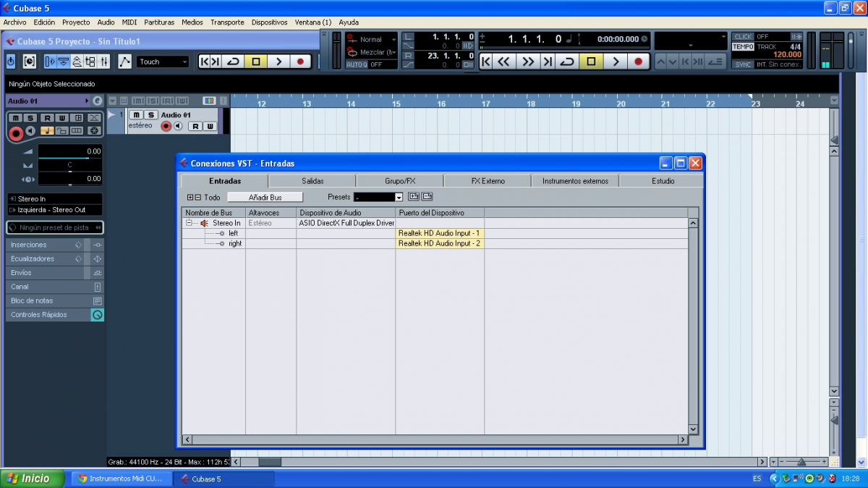Toggle monitor speaker on Audio 01 track
Viewport: 868px width, 488px height.
178,126
